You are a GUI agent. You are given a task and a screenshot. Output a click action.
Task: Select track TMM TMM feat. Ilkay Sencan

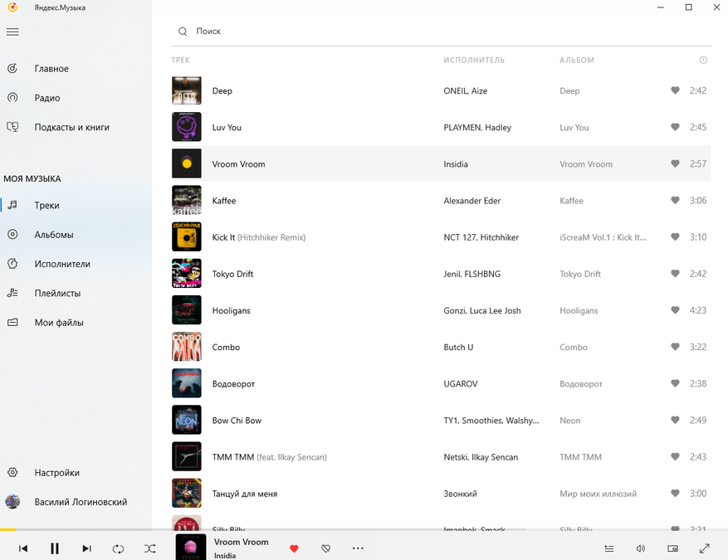(269, 457)
